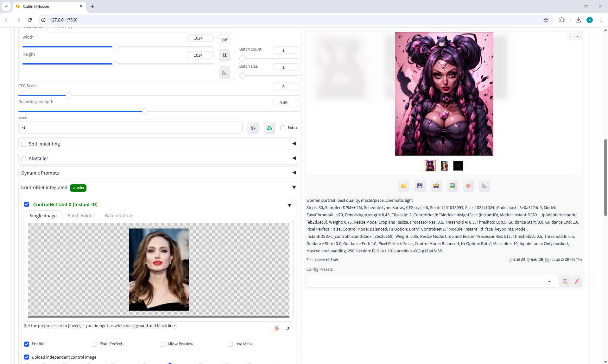Click the Off button next to Width
Image resolution: width=608 pixels, height=364 pixels.
pos(225,40)
